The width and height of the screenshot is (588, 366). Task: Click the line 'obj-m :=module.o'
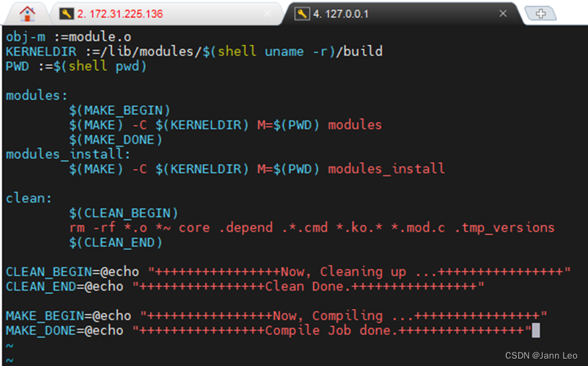(x=69, y=37)
